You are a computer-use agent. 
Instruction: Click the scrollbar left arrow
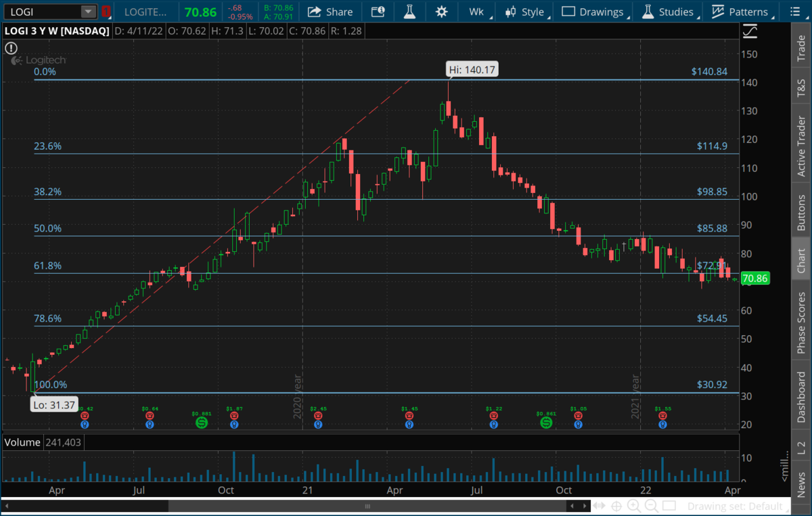coord(8,506)
